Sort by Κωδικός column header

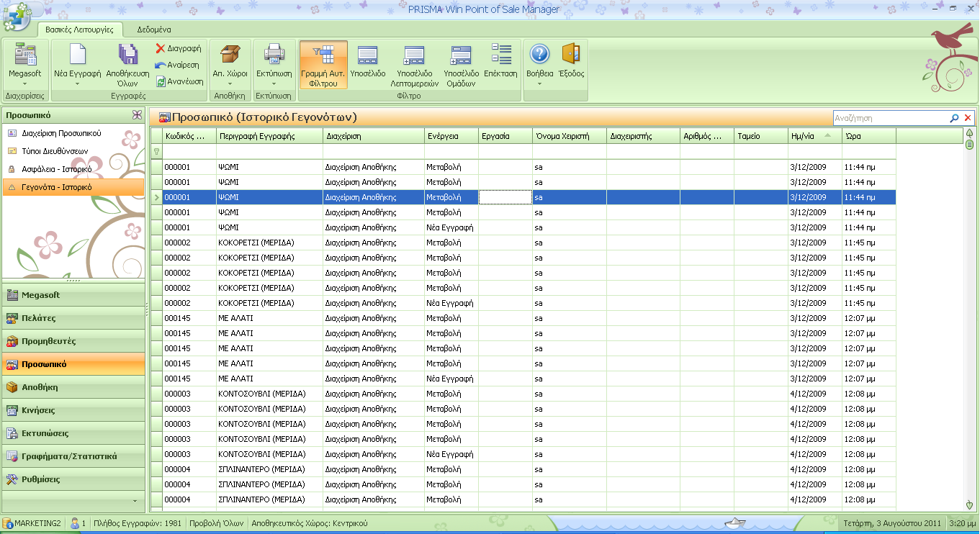click(x=189, y=135)
